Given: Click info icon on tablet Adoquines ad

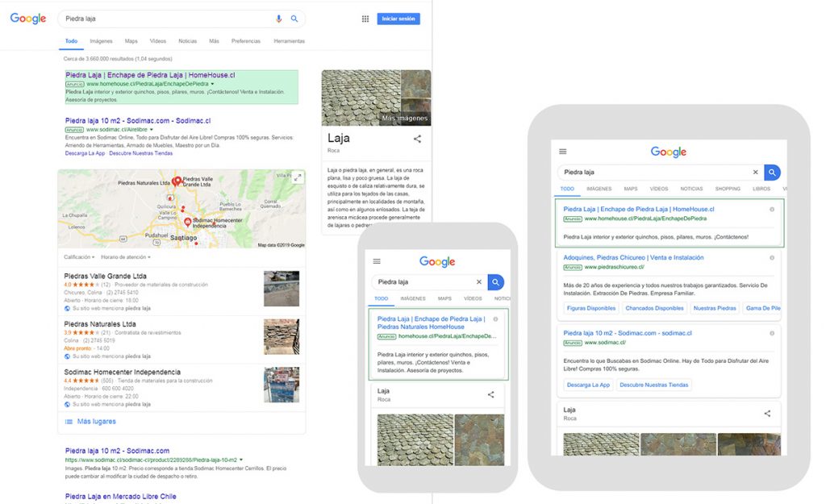Looking at the screenshot, I should point(772,258).
